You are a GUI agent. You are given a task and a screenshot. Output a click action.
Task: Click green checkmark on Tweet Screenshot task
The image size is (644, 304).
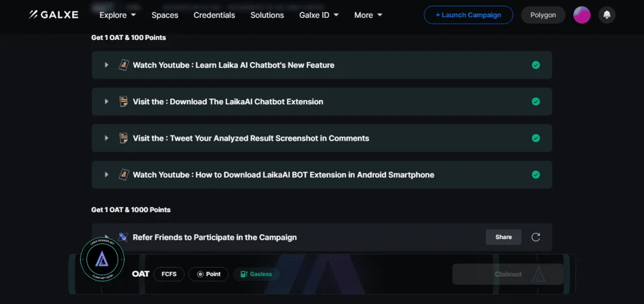[x=535, y=138]
